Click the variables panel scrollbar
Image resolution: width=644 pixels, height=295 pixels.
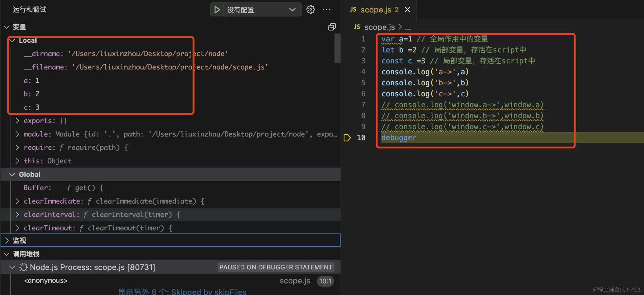pyautogui.click(x=337, y=48)
